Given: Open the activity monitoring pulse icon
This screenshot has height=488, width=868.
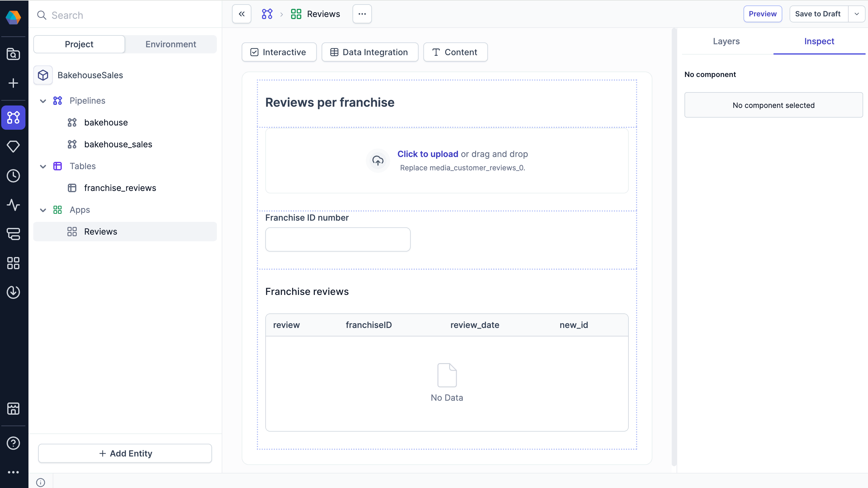Looking at the screenshot, I should pyautogui.click(x=14, y=205).
